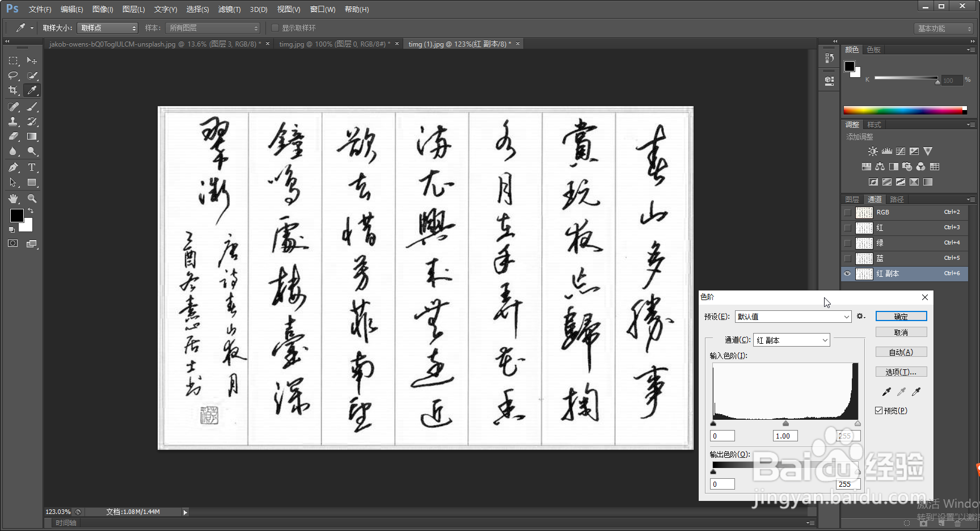Click the midtone input level slider handle
Viewport: 980px width, 531px height.
coord(785,423)
